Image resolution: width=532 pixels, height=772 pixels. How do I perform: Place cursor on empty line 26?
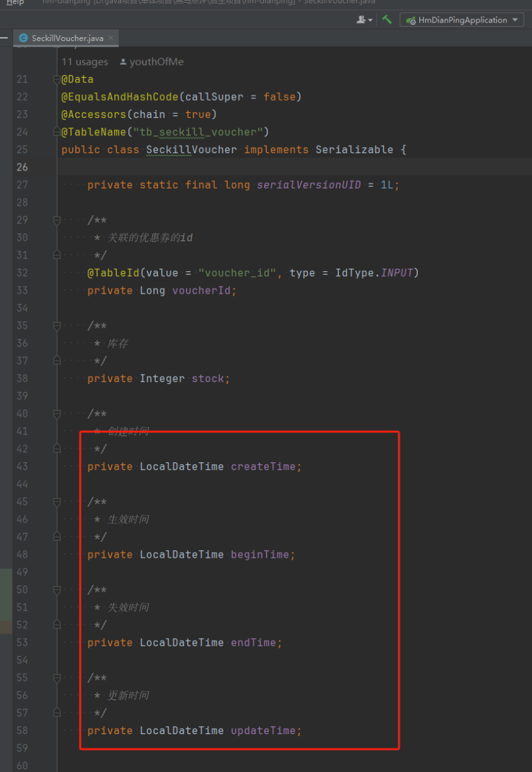click(295, 167)
